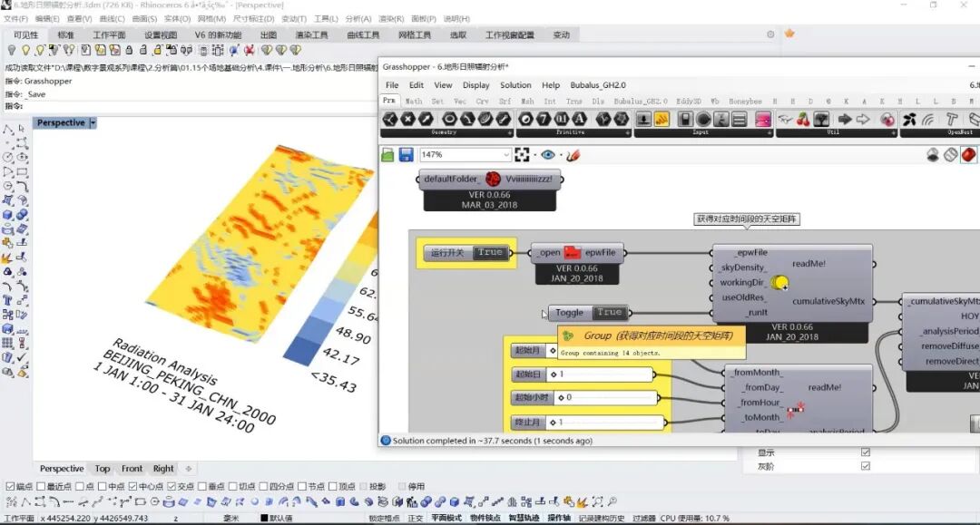Toggle the 中心点 osnap checkbox
980x525 pixels.
pos(132,486)
